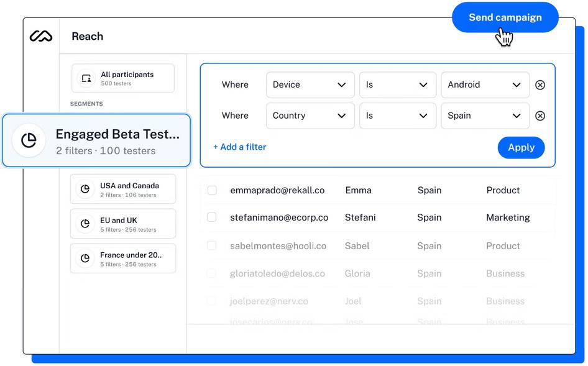Click the pie chart icon on Engaged Beta Test segment
Viewport: 588px width, 366px height.
click(x=29, y=140)
